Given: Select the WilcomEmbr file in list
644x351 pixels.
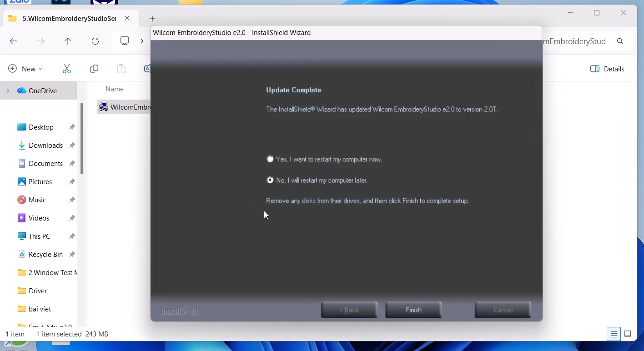Looking at the screenshot, I should pos(124,107).
